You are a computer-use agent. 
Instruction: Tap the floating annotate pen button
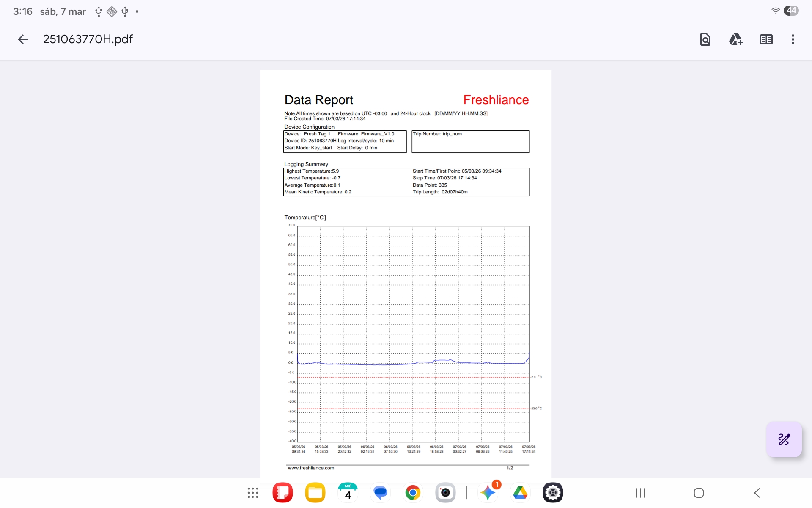coord(784,439)
